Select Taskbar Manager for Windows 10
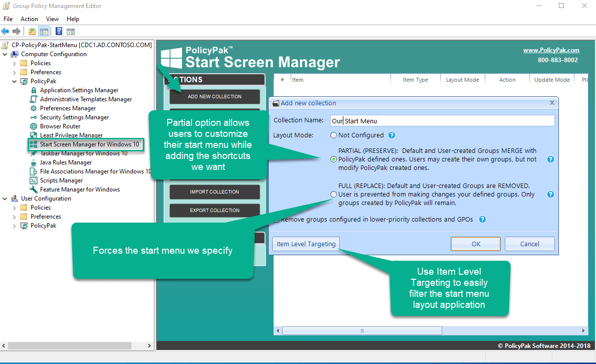Image resolution: width=596 pixels, height=364 pixels. coord(84,153)
